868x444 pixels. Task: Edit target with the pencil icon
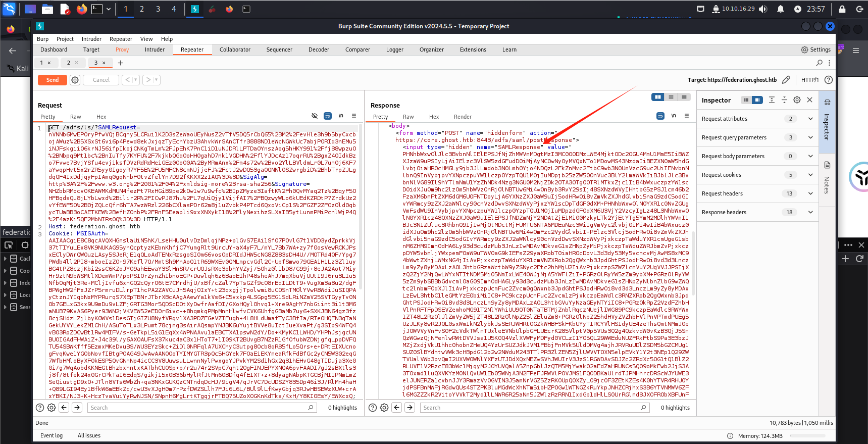coord(786,80)
